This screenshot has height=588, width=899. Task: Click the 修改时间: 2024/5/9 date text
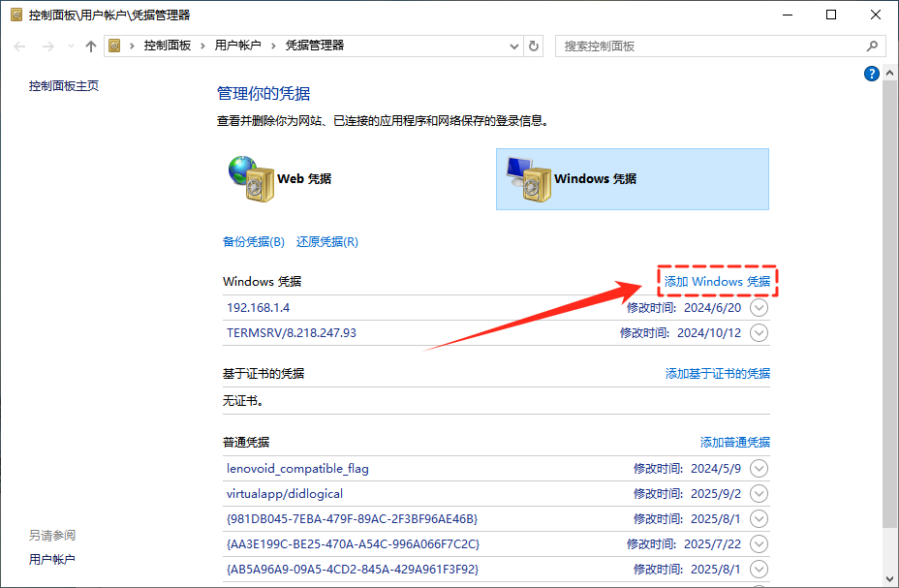(x=688, y=469)
